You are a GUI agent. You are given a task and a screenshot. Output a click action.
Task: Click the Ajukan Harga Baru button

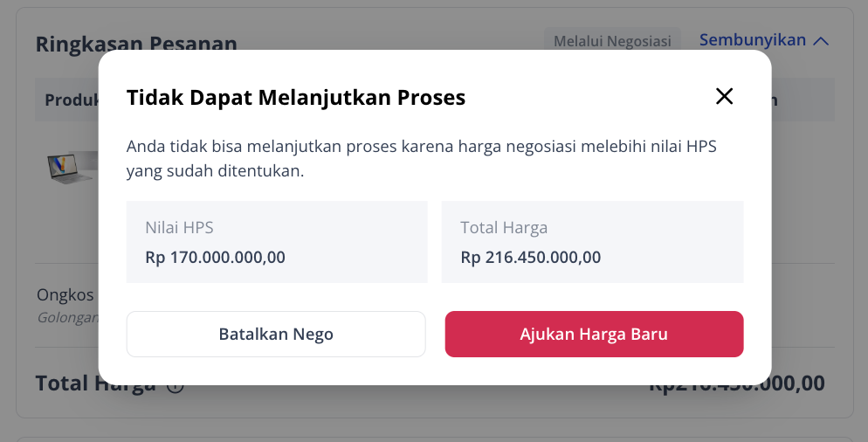pyautogui.click(x=594, y=334)
